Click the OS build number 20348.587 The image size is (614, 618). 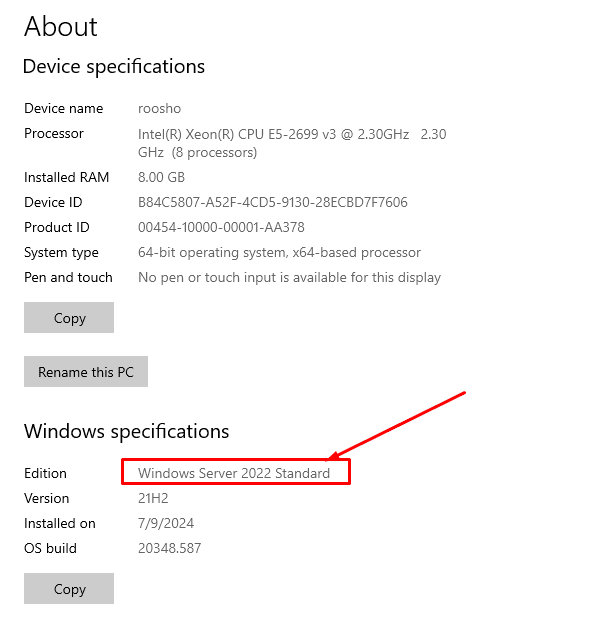click(x=171, y=548)
